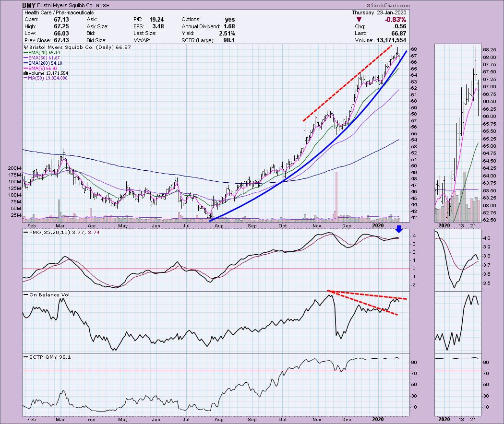The height and width of the screenshot is (424, 504).
Task: Click the Volume value 13,171,554 in header
Action: click(x=391, y=40)
